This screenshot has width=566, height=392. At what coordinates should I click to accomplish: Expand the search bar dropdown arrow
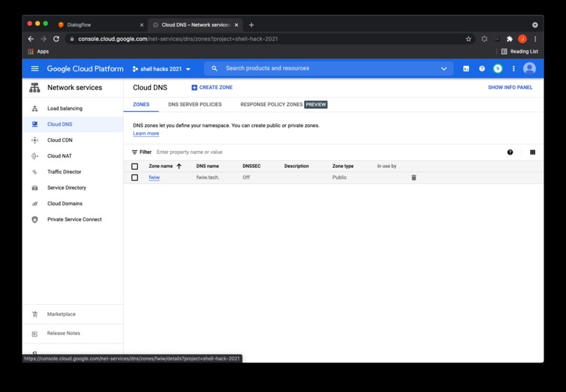[x=444, y=69]
